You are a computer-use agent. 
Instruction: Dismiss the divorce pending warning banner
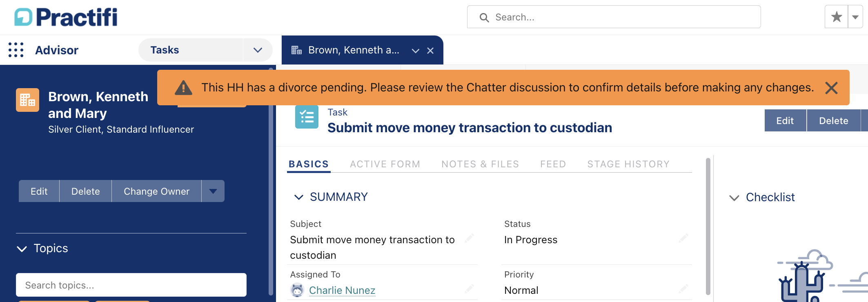coord(831,88)
